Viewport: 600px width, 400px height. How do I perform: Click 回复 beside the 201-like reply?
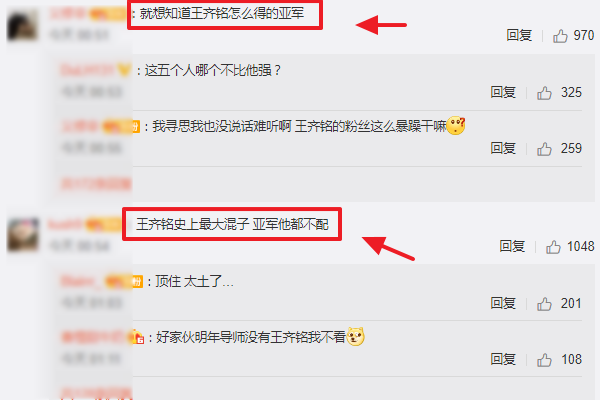tap(503, 303)
